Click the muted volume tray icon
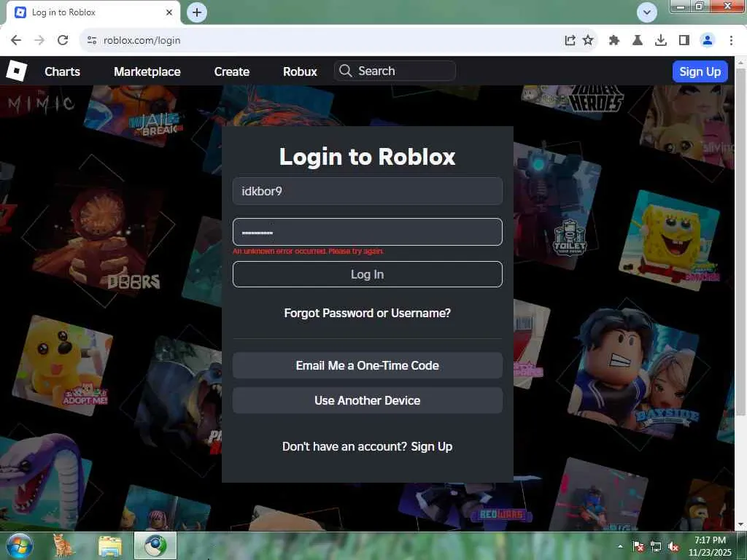747x560 pixels. pyautogui.click(x=673, y=547)
